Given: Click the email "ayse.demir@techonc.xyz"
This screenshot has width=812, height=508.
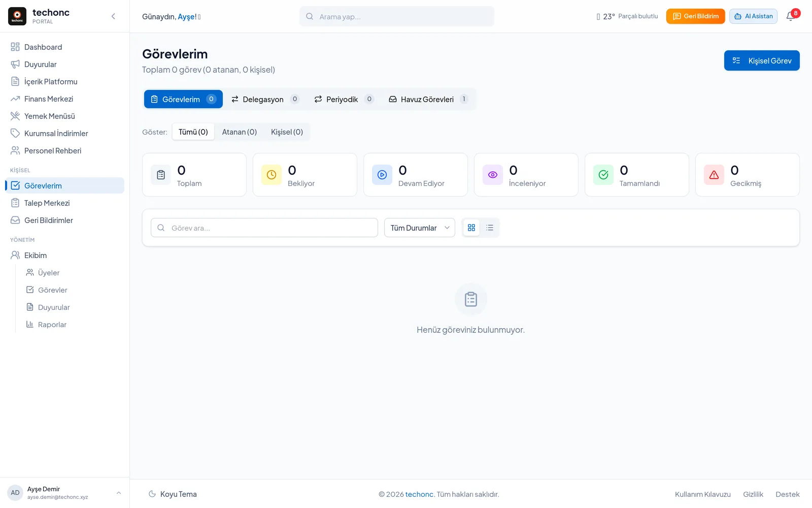Looking at the screenshot, I should click(57, 497).
